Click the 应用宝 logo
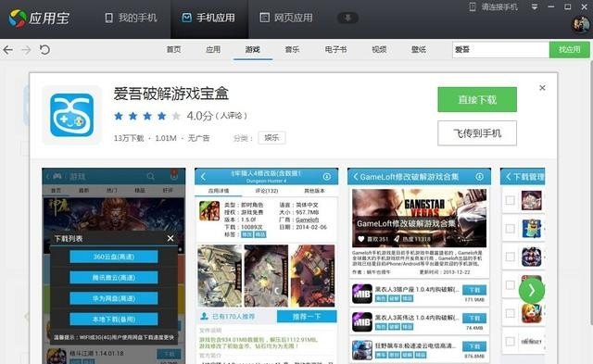Screen dimensions: 593x364 tap(39, 18)
